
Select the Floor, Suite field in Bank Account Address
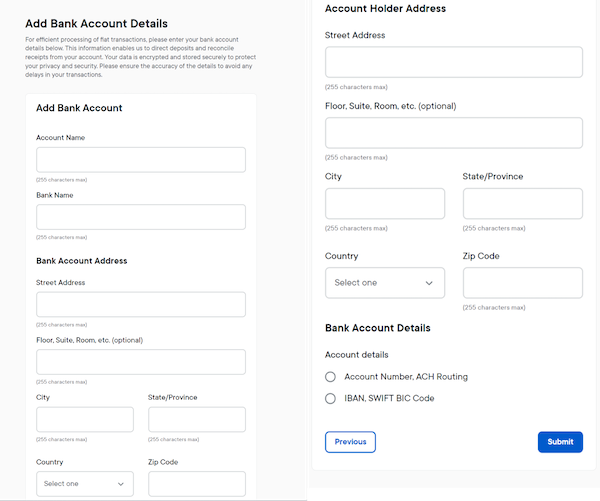click(x=140, y=362)
